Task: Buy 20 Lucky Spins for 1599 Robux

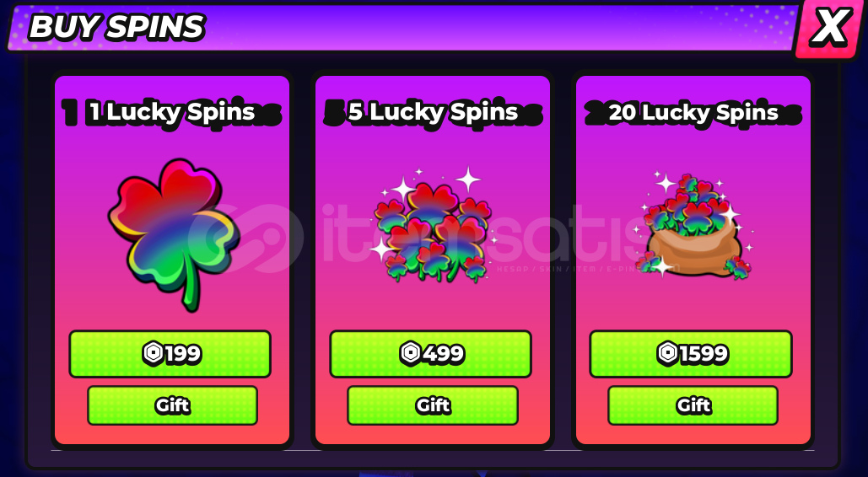Action: click(691, 354)
